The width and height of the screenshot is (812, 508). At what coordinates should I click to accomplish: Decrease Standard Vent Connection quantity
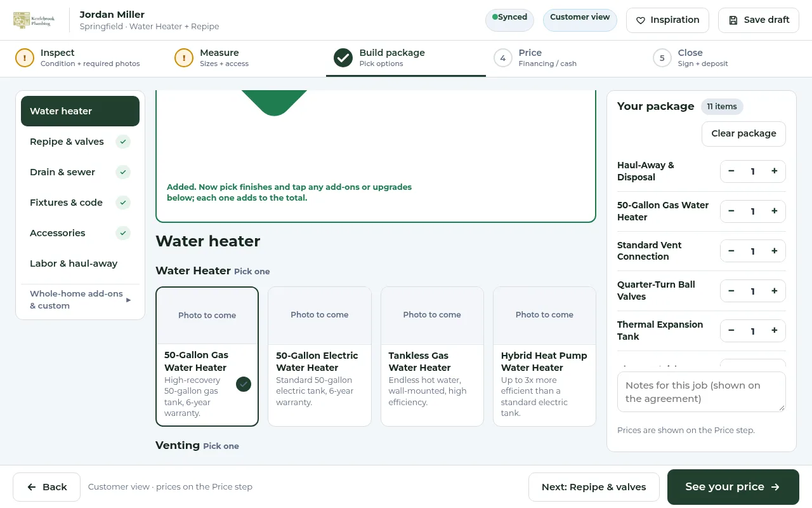[731, 251]
